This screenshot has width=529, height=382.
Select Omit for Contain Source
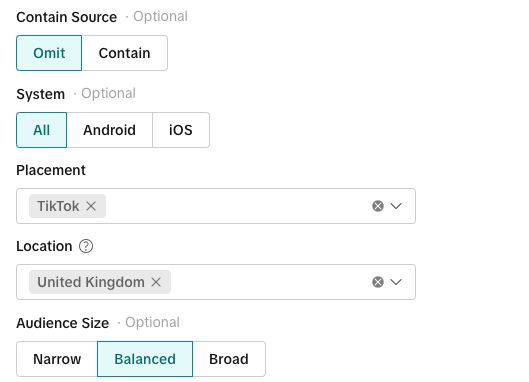49,53
